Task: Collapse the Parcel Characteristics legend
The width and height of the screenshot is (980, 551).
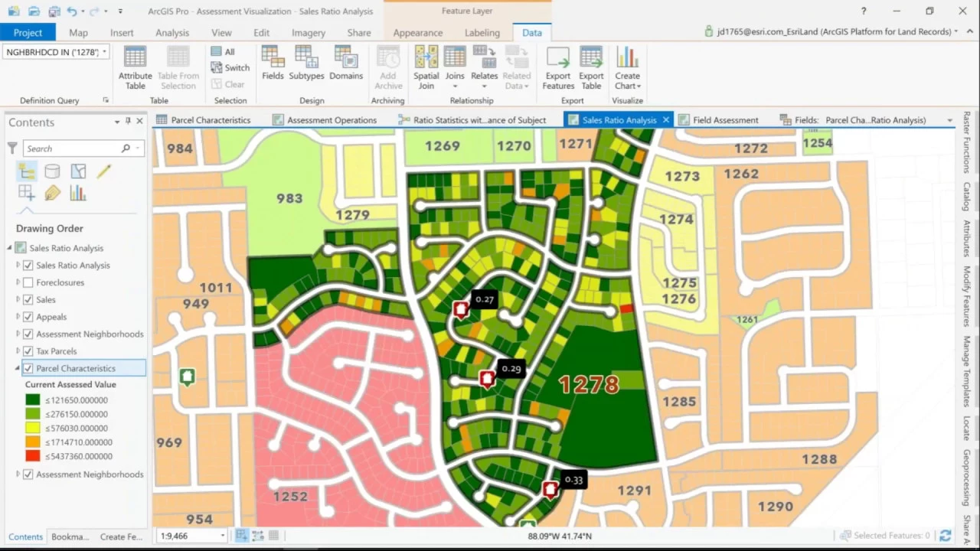Action: pyautogui.click(x=18, y=368)
